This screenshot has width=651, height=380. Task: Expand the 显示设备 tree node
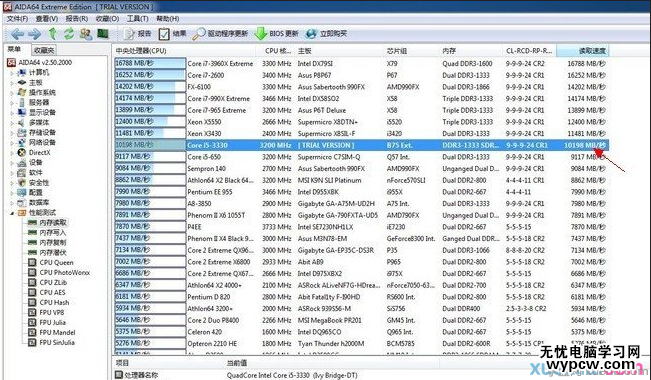pos(12,113)
